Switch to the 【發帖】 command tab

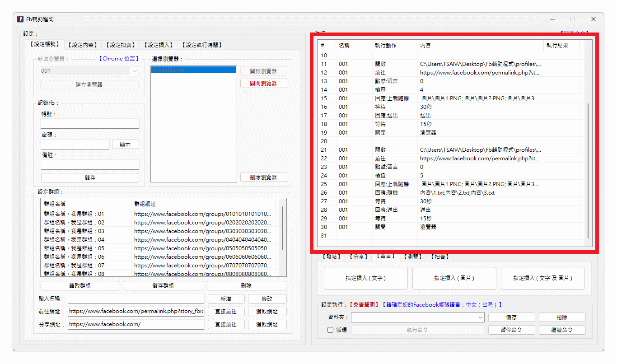point(332,257)
